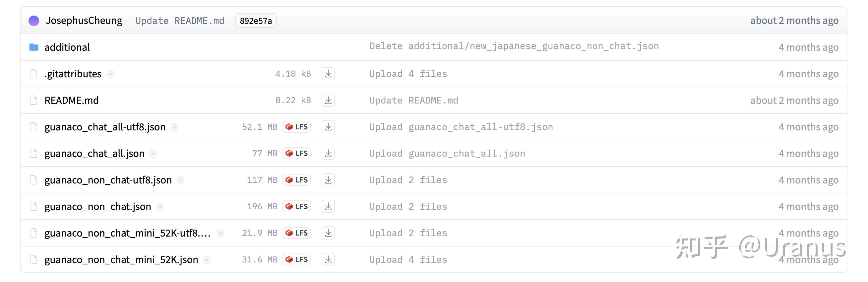Click download icon for guanaco_chat_all.json
The image size is (868, 282).
tap(328, 154)
